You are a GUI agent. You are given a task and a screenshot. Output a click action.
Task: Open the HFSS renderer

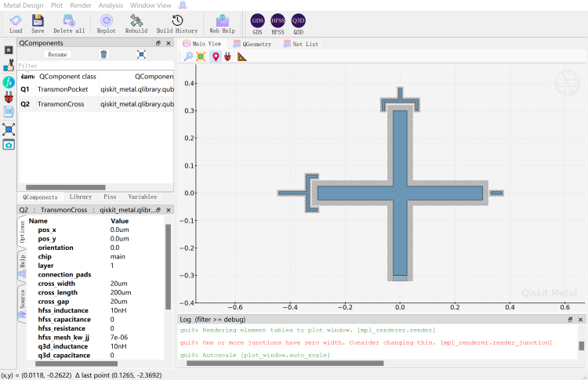coord(278,21)
